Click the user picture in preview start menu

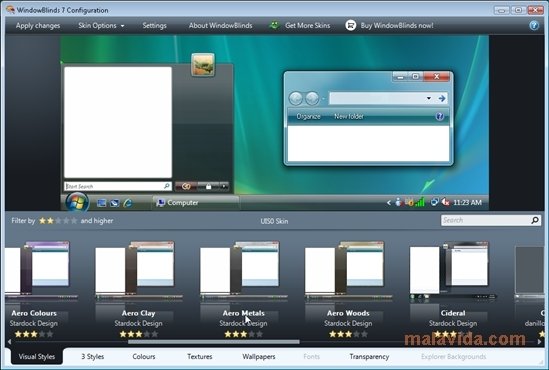pyautogui.click(x=203, y=65)
